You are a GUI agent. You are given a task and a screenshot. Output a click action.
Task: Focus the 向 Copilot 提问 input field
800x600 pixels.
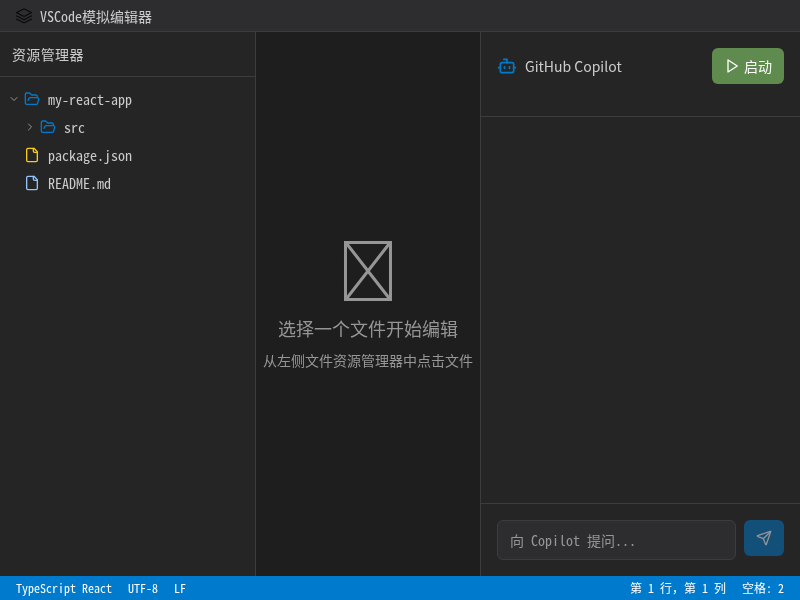coord(616,540)
